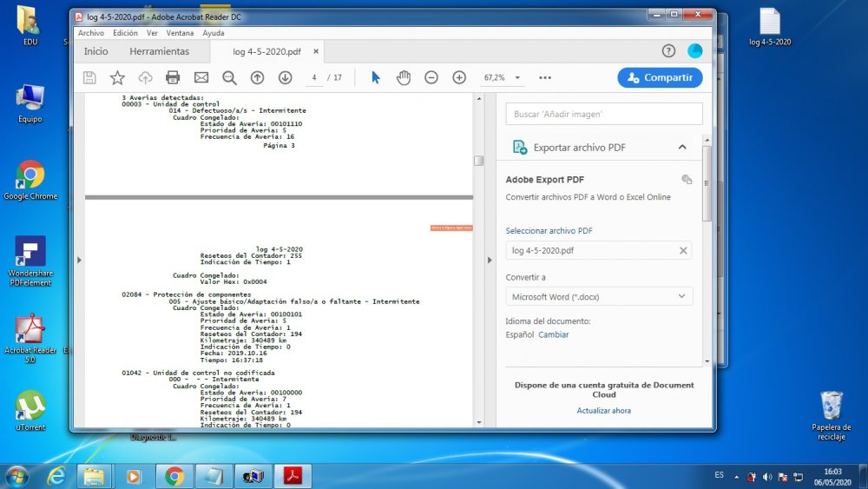Click the cloud upload icon

click(145, 77)
